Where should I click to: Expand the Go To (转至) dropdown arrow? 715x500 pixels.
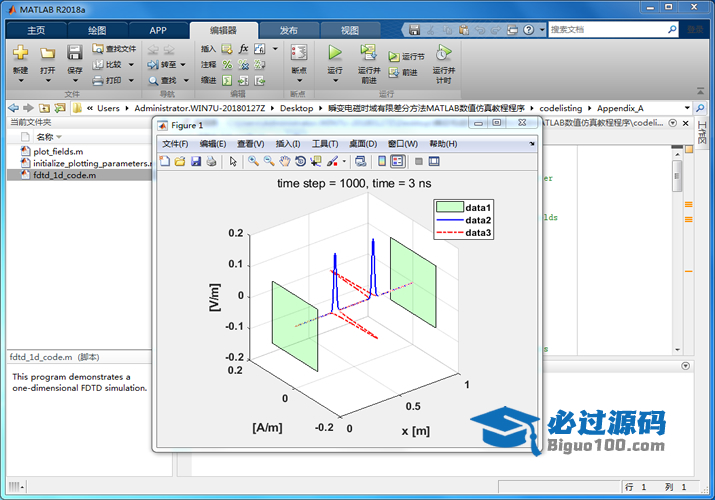click(183, 65)
